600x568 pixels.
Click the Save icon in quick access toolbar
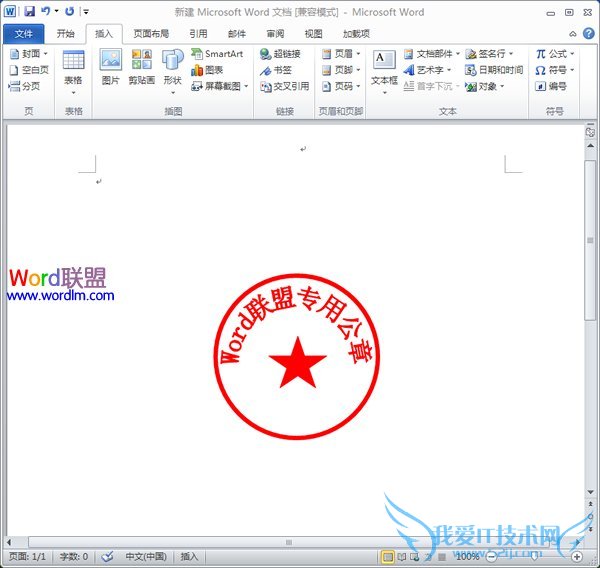coord(29,11)
